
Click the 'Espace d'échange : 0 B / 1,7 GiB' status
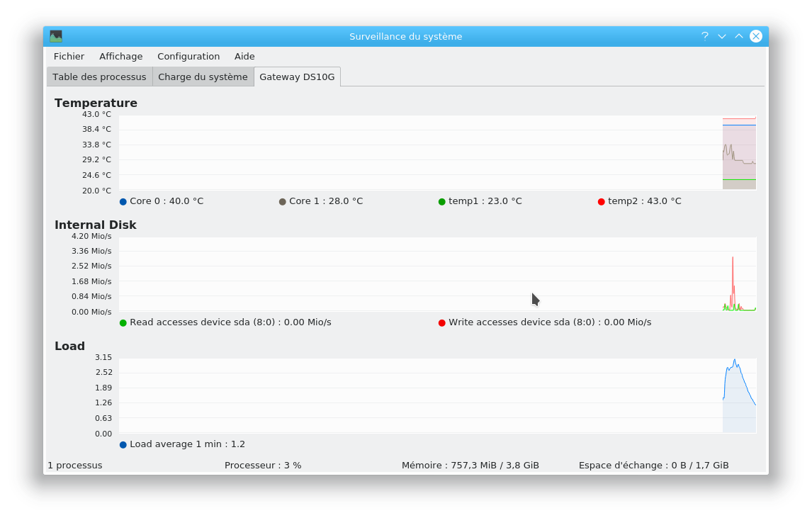[653, 465]
